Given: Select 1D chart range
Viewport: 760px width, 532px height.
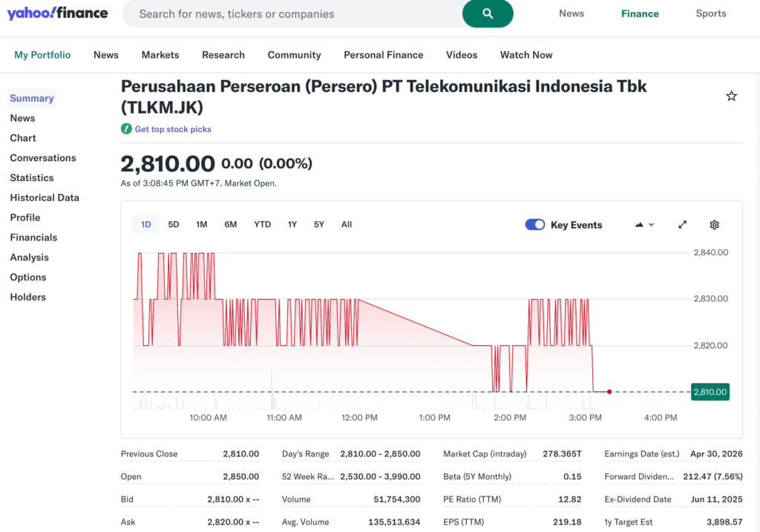Looking at the screenshot, I should click(x=146, y=224).
